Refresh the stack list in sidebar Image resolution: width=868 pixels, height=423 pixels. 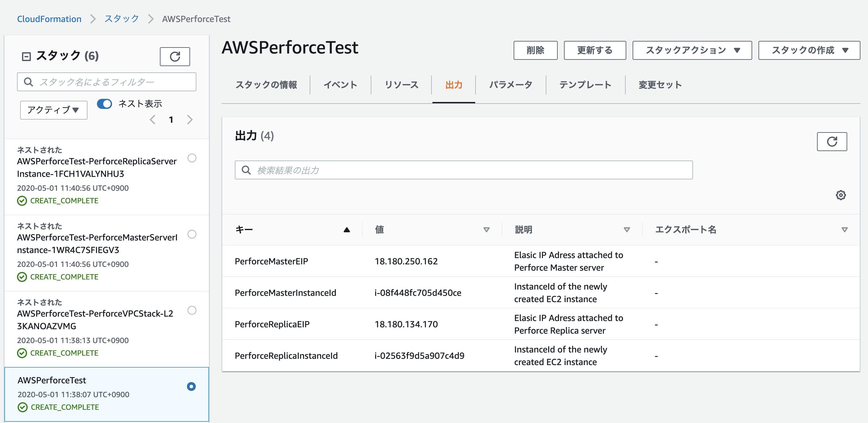click(x=175, y=56)
